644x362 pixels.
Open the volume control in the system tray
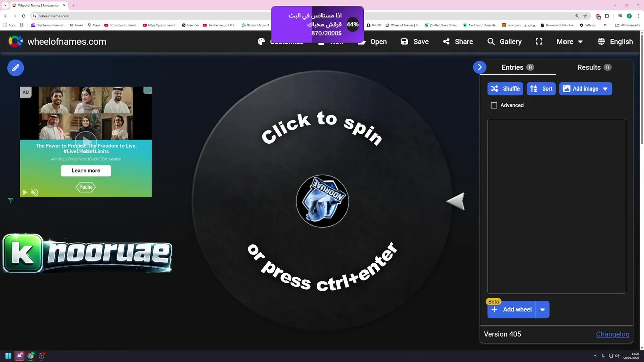[618, 356]
